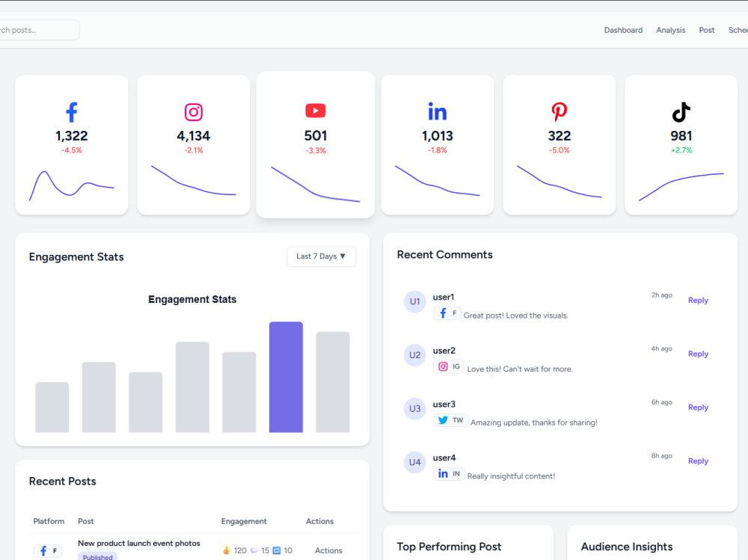Click the TikTok icon on the 981 card

(x=681, y=113)
